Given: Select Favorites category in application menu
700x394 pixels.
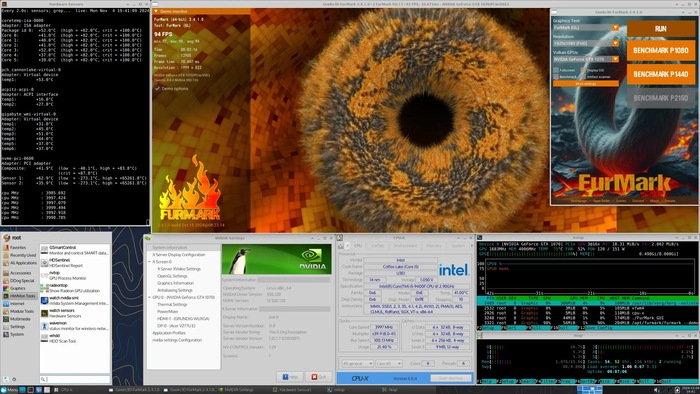Looking at the screenshot, I should [19, 247].
